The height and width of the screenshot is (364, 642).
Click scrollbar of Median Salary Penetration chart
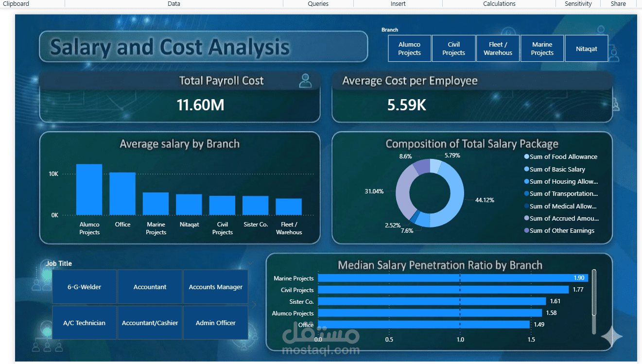(x=594, y=293)
